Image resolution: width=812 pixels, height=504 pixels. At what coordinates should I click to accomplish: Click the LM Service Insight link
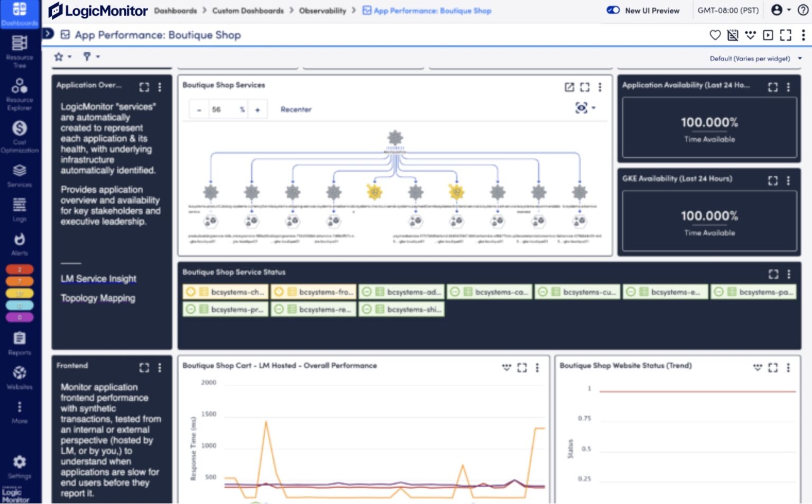(x=98, y=278)
